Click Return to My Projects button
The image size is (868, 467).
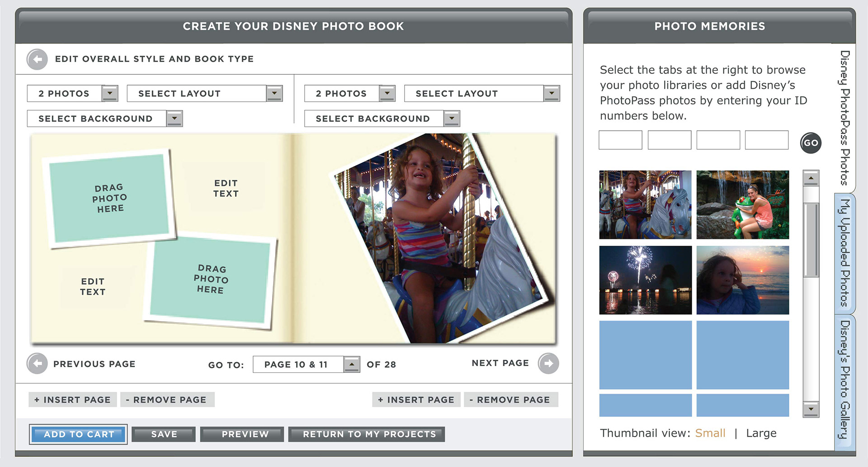click(367, 434)
